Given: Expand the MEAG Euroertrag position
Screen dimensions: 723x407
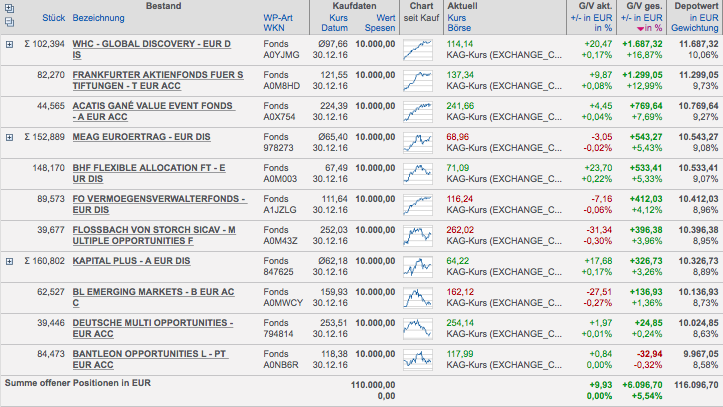Looking at the screenshot, I should point(9,137).
